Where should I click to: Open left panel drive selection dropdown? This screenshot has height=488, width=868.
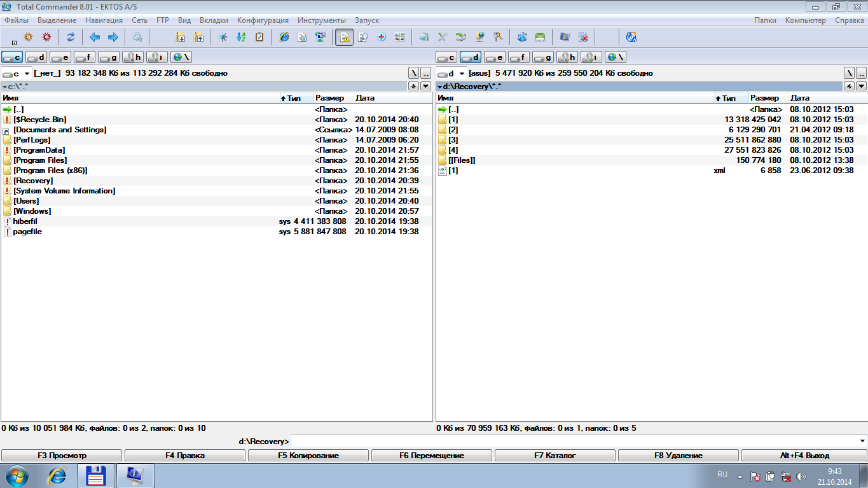27,74
